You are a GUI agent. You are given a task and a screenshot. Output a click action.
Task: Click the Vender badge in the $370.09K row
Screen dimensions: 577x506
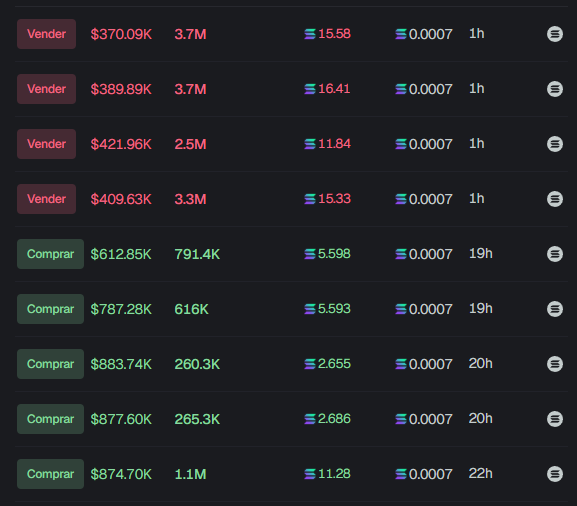click(x=46, y=34)
